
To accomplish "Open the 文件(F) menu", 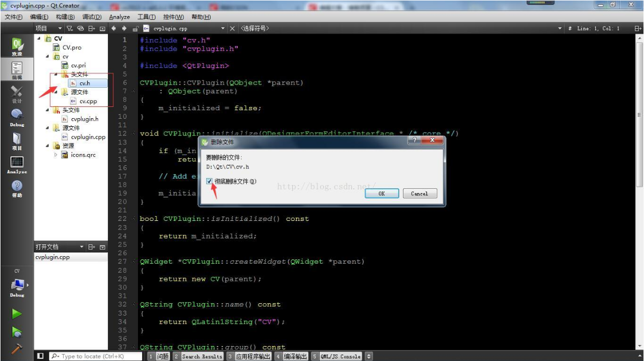I will click(x=14, y=17).
